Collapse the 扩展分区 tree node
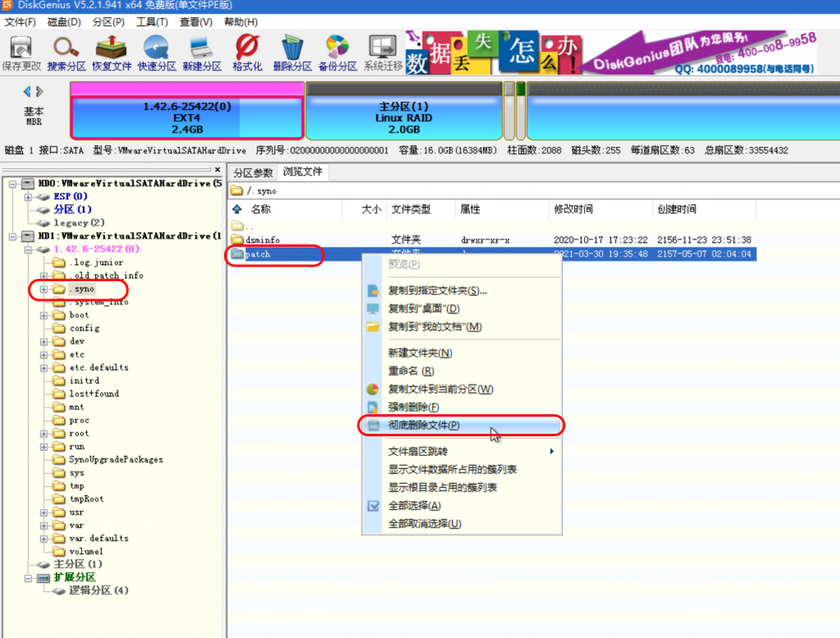Image resolution: width=840 pixels, height=638 pixels. click(28, 578)
